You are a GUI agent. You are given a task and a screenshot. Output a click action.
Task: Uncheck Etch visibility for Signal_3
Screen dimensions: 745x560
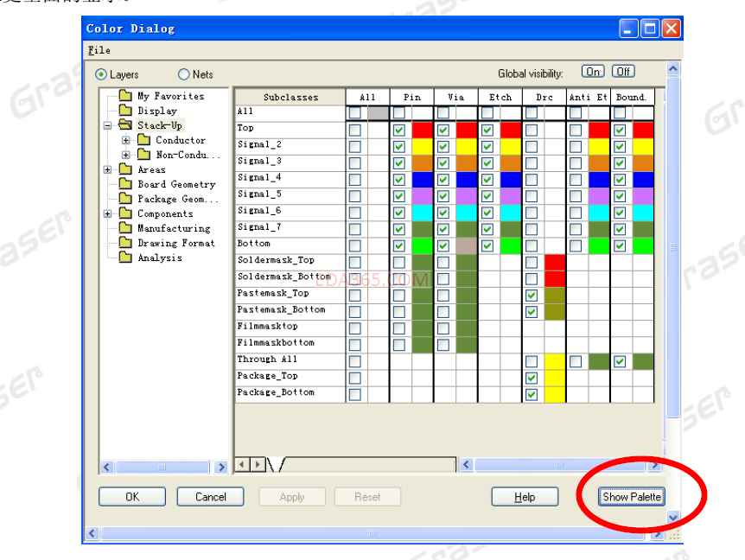coord(487,163)
